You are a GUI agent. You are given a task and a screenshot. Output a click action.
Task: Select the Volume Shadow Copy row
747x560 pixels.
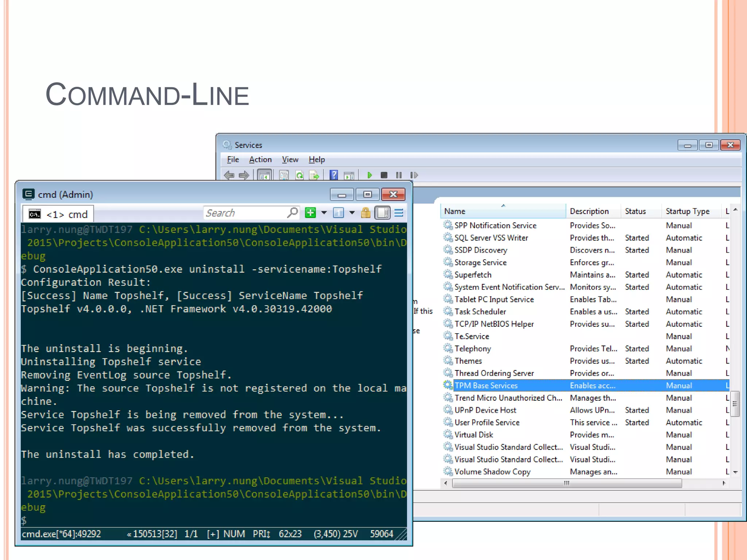coord(585,472)
